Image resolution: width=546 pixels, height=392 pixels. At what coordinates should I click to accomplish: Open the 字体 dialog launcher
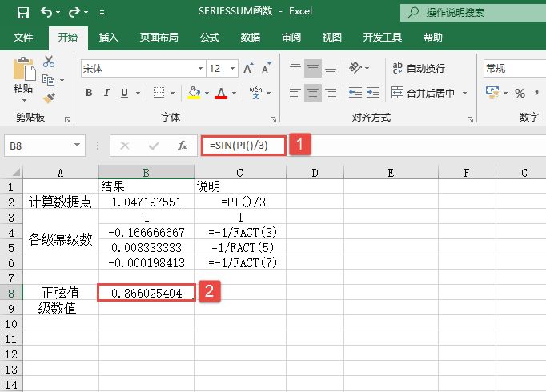[x=273, y=120]
